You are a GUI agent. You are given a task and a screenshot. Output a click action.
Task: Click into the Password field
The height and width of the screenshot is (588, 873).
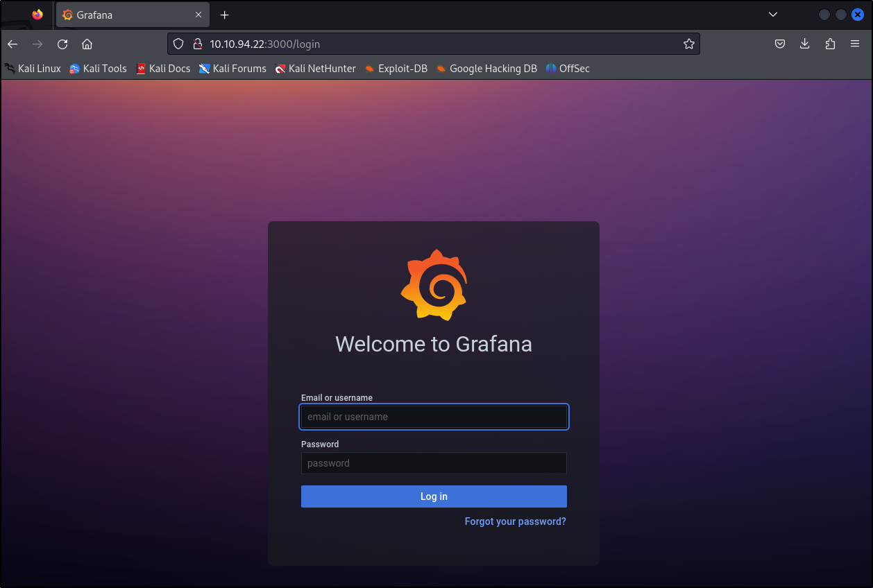(434, 463)
